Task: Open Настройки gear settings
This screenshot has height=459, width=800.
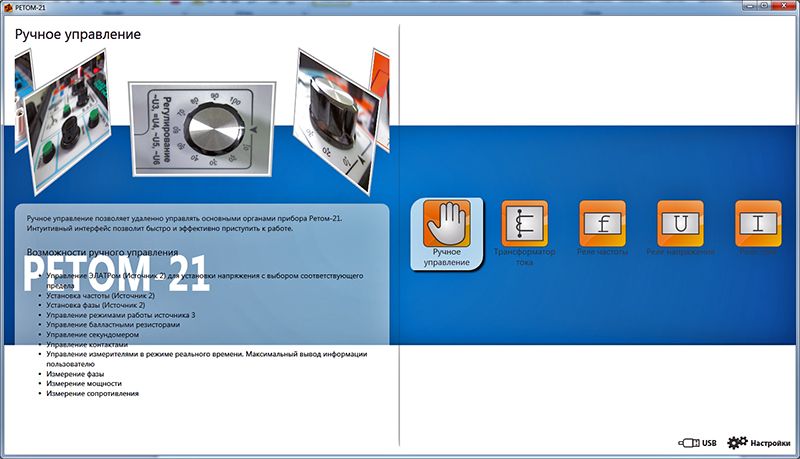Action: coord(759,443)
